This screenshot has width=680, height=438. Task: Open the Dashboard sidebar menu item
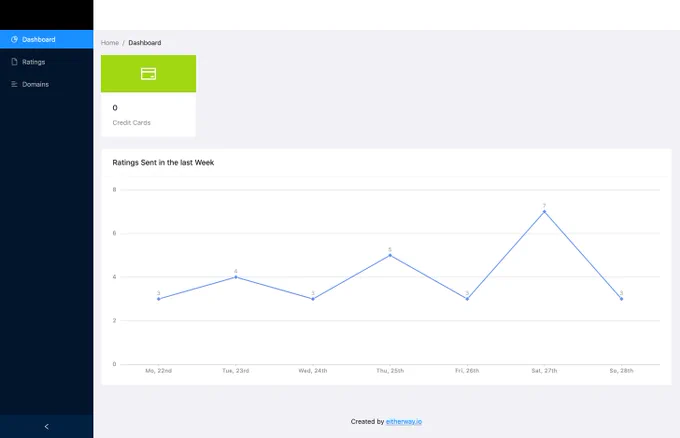(46, 39)
